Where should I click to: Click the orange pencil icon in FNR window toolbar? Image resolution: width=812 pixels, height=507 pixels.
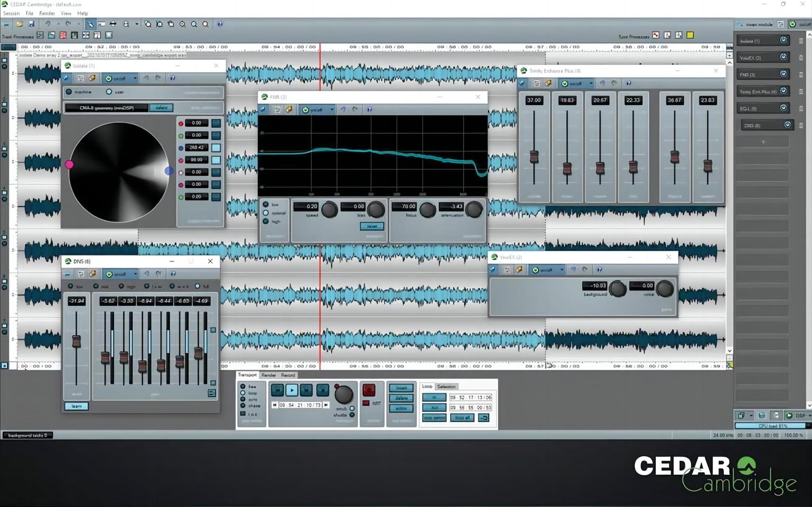pyautogui.click(x=289, y=109)
